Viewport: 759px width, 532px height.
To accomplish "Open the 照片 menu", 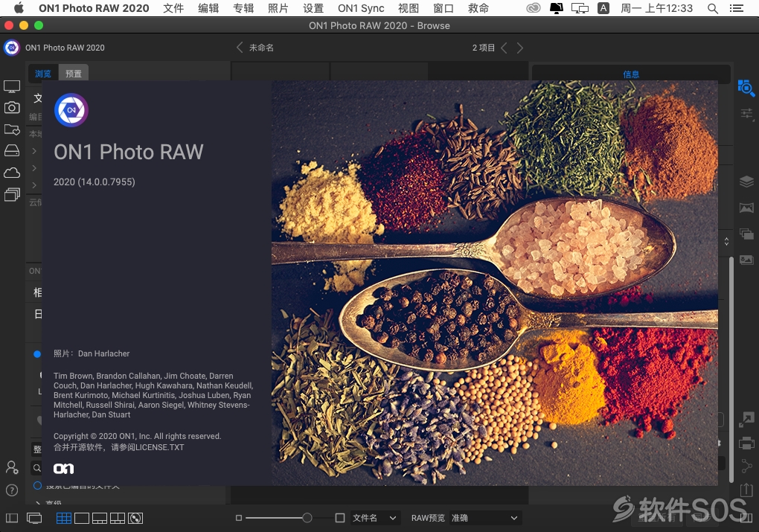I will tap(278, 8).
